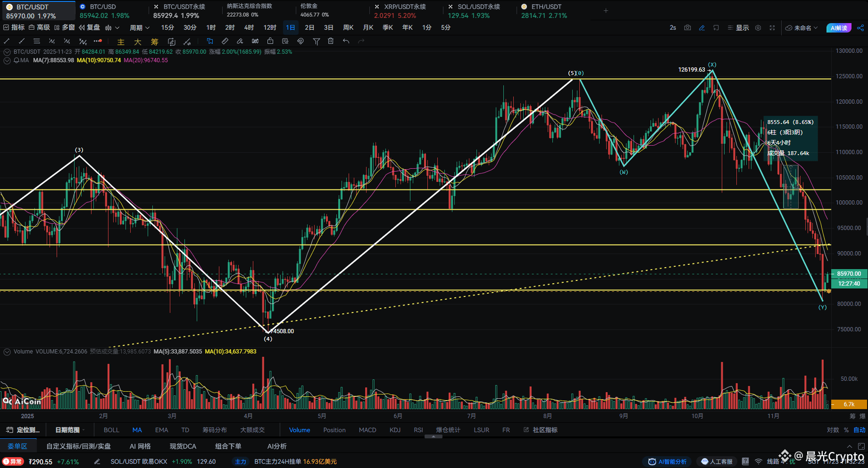Click the 社区指标 community indicators link
Image resolution: width=868 pixels, height=468 pixels.
click(x=541, y=430)
